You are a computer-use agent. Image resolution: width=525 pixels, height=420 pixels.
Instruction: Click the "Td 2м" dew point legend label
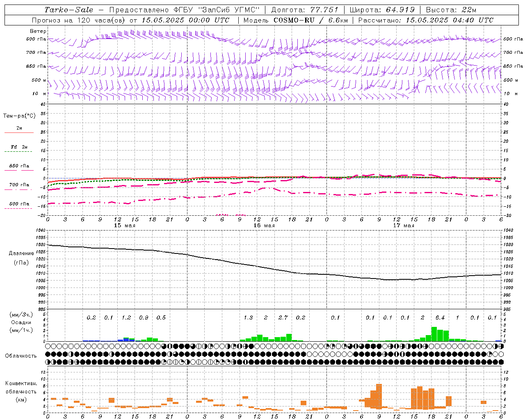tap(19, 147)
